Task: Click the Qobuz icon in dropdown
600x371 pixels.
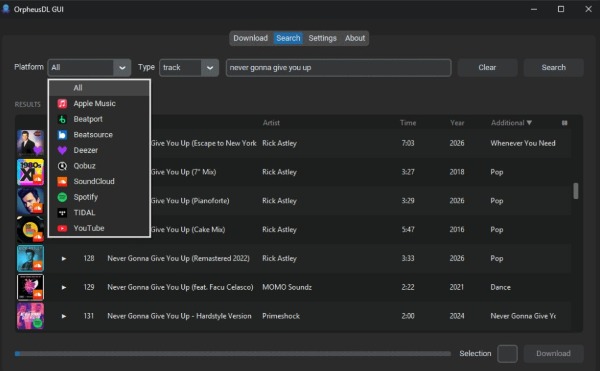Action: (62, 166)
